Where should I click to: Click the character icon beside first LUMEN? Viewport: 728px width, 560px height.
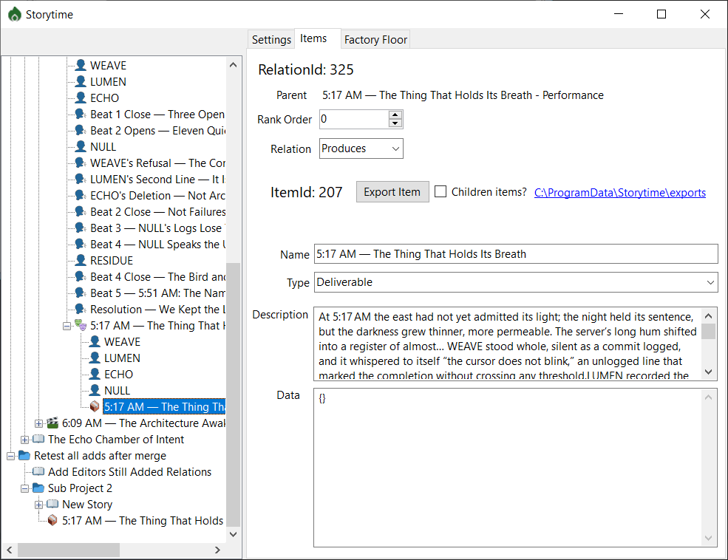[x=81, y=82]
